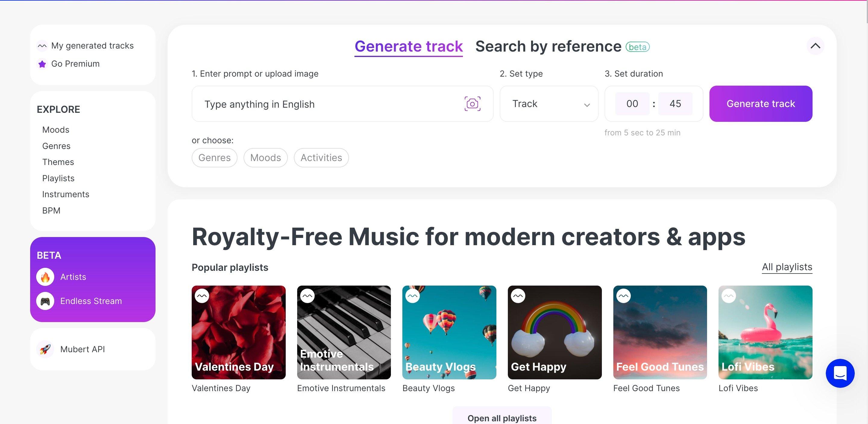Open the chat support bubble icon
The image size is (868, 424).
click(840, 373)
